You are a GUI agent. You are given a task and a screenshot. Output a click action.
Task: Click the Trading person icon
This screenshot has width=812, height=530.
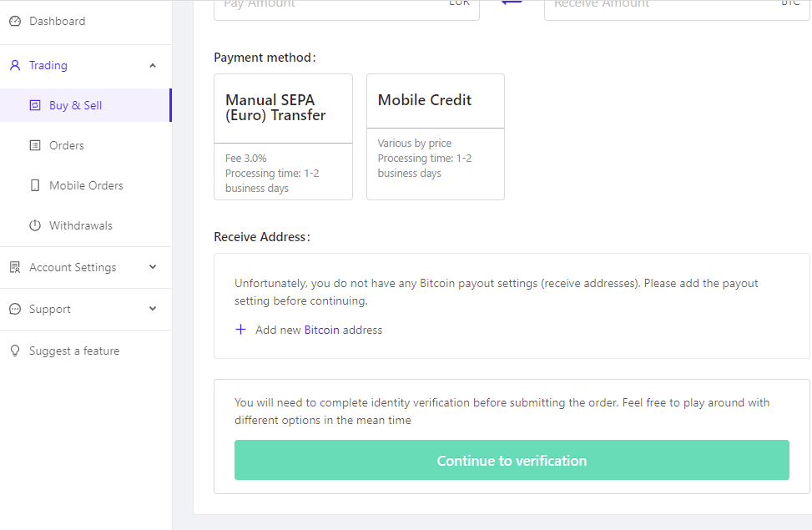[15, 65]
